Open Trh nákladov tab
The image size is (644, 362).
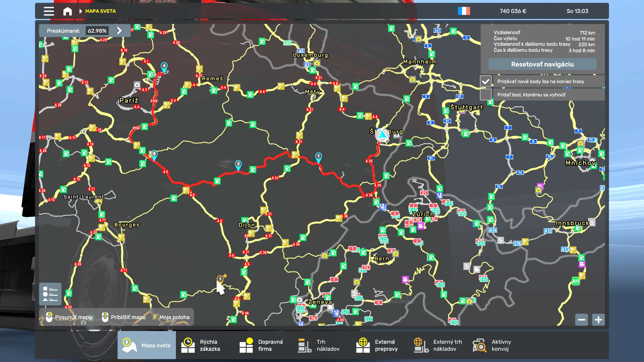point(319,345)
